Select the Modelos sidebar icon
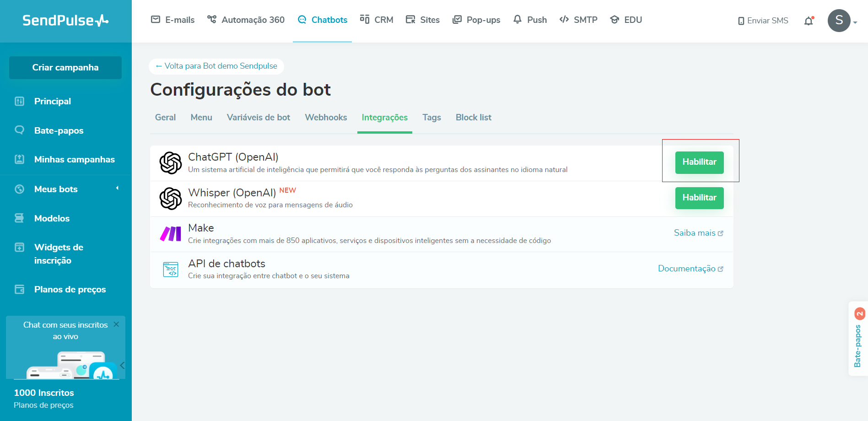 pos(19,218)
